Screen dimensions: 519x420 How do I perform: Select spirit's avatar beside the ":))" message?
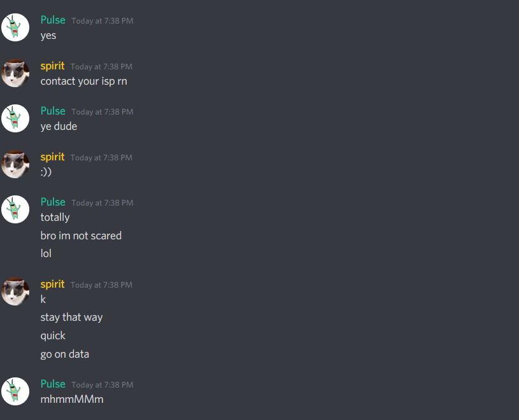pyautogui.click(x=15, y=164)
